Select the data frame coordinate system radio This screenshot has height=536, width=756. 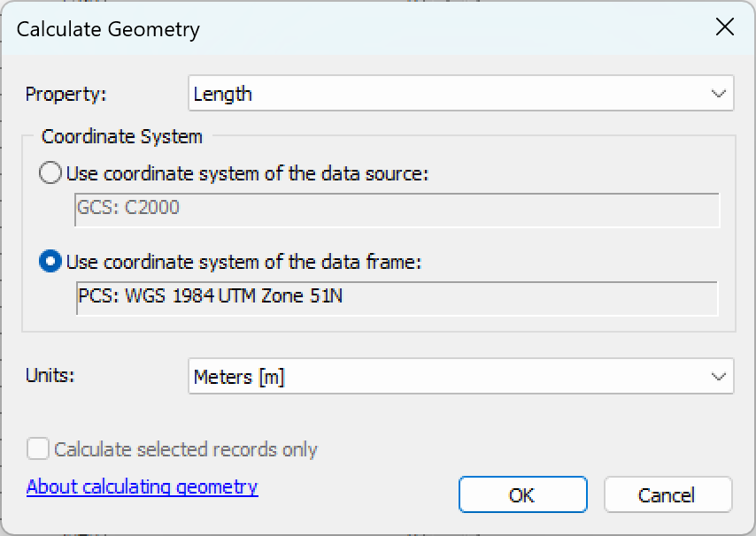50,261
